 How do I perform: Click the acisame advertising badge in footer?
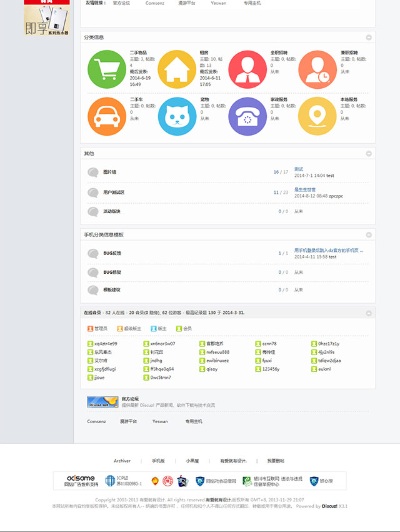click(82, 481)
